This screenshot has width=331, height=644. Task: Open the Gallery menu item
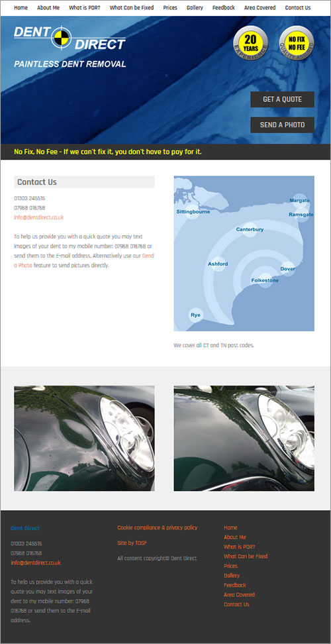195,8
